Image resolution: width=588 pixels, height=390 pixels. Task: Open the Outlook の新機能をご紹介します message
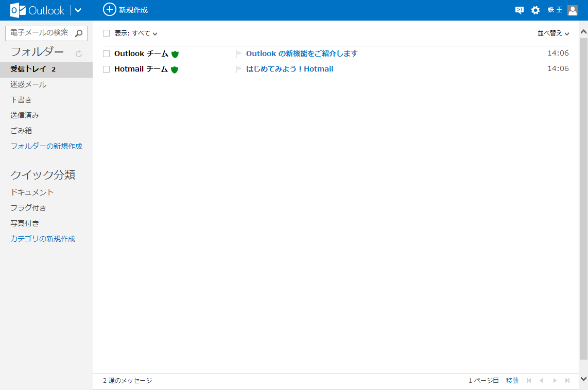pos(302,54)
